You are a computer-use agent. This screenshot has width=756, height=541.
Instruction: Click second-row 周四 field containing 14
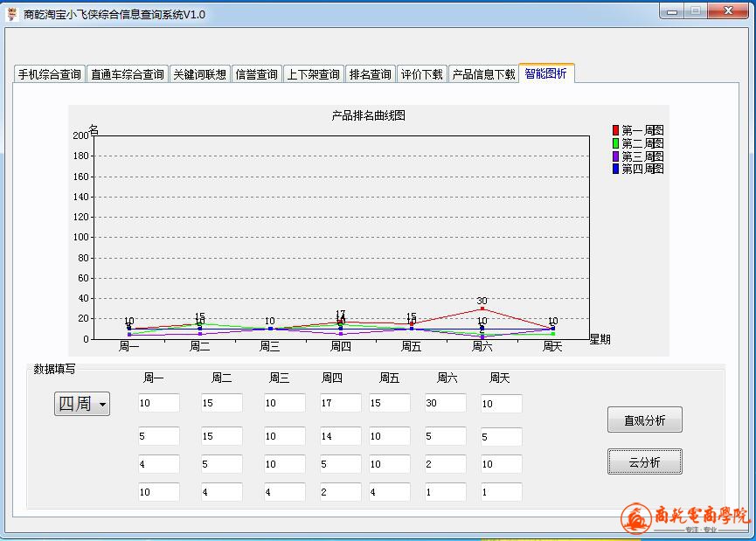[x=340, y=436]
